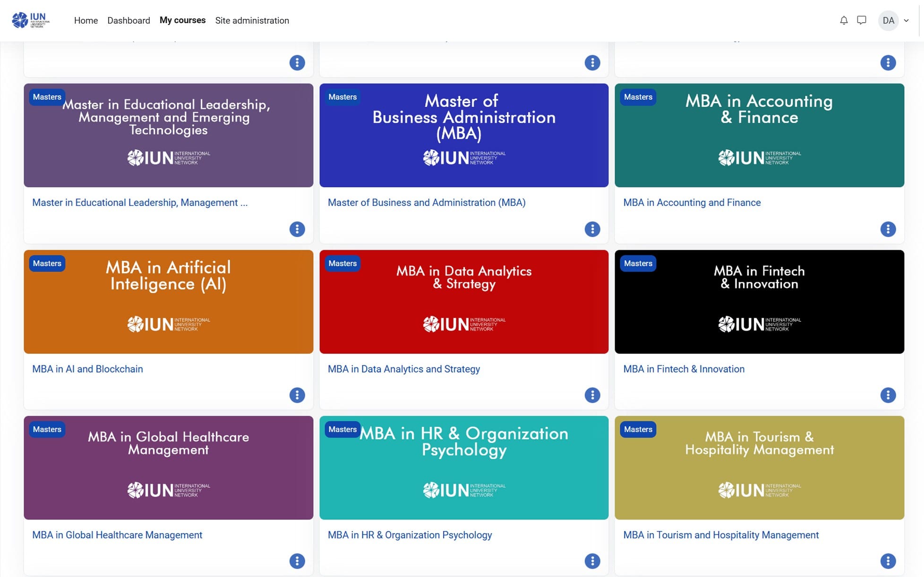Click the Masters badge on HR & Organization card
This screenshot has height=577, width=924.
pyautogui.click(x=342, y=429)
